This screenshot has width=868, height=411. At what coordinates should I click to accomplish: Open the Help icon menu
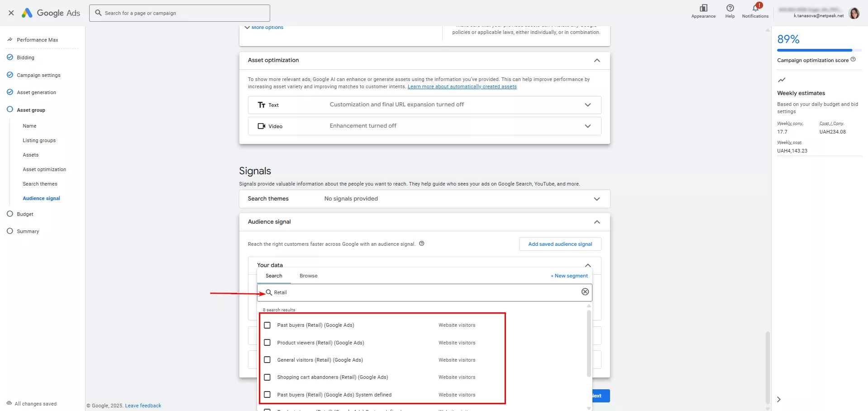pyautogui.click(x=730, y=8)
